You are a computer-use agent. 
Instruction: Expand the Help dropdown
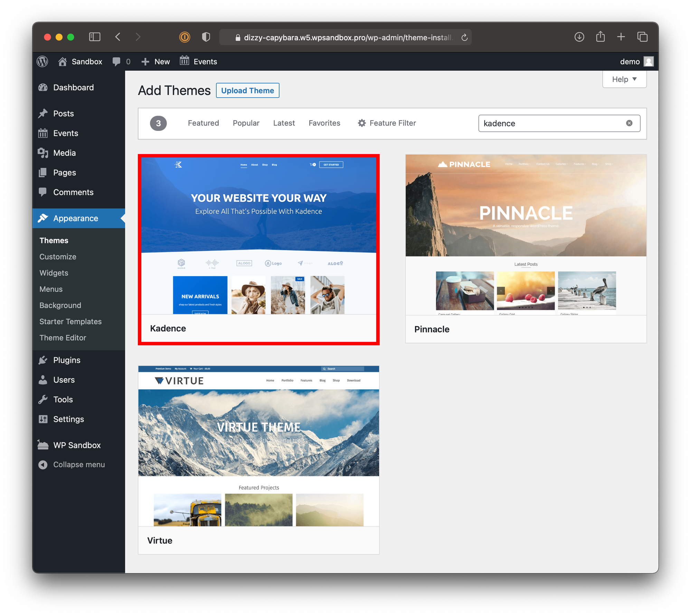click(x=624, y=79)
